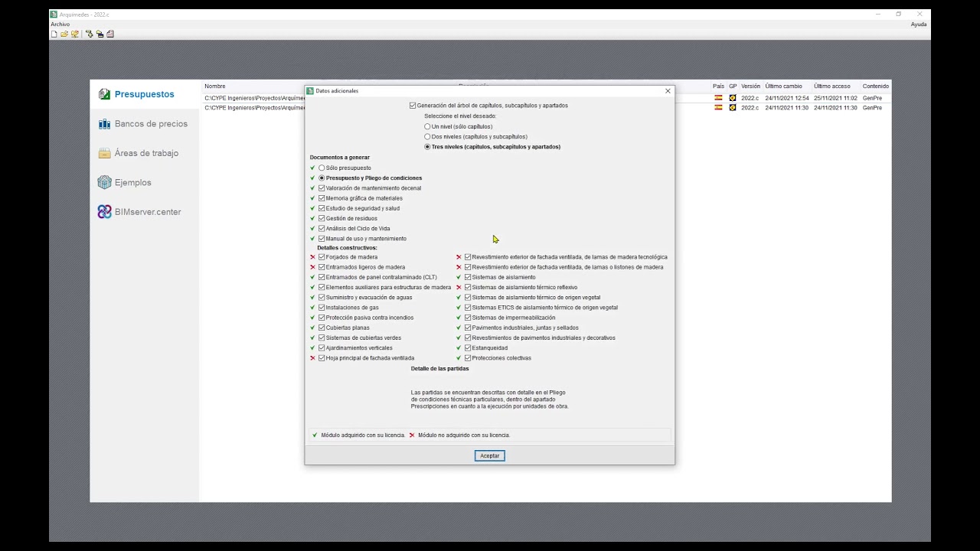980x551 pixels.
Task: Click the toolbar icon with yellow stacked folders
Action: point(100,34)
